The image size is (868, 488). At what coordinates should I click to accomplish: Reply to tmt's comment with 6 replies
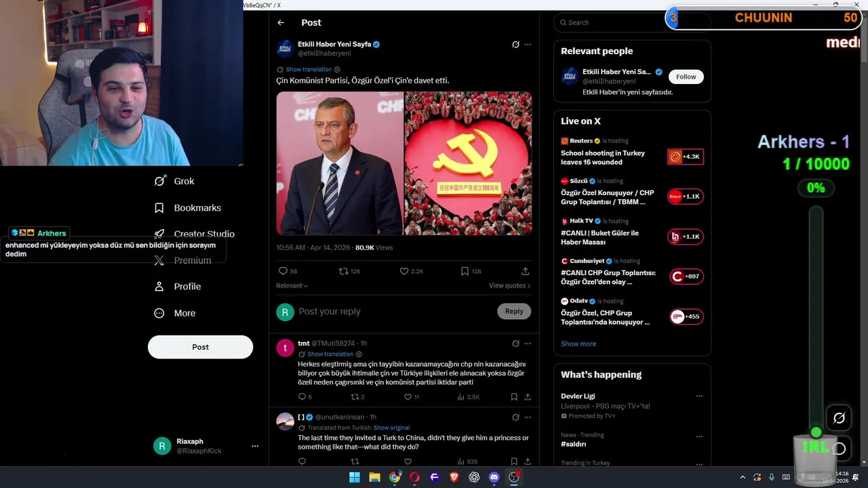click(302, 397)
